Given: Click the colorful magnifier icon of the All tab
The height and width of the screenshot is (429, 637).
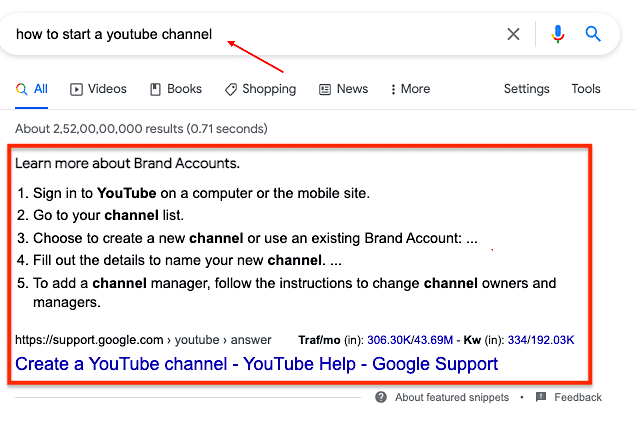Looking at the screenshot, I should (x=22, y=89).
